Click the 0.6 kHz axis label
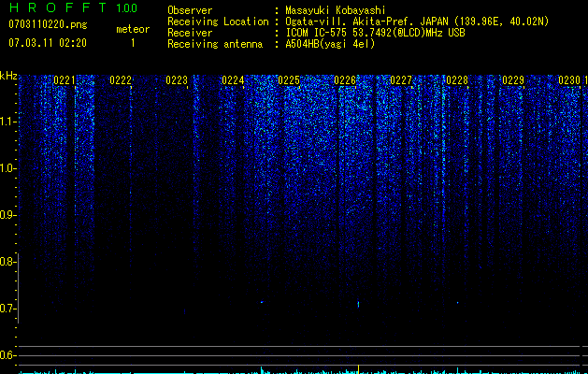 (x=7, y=355)
